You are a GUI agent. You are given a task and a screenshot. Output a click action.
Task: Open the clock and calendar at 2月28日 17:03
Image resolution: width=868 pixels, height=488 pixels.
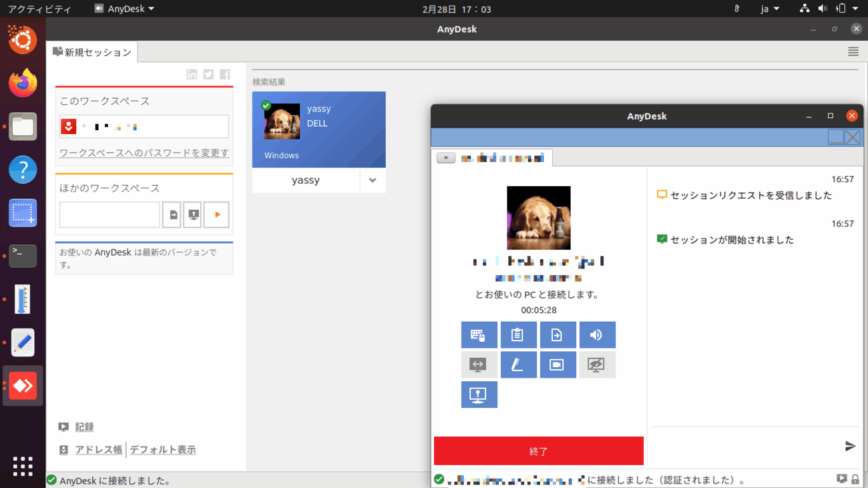457,9
